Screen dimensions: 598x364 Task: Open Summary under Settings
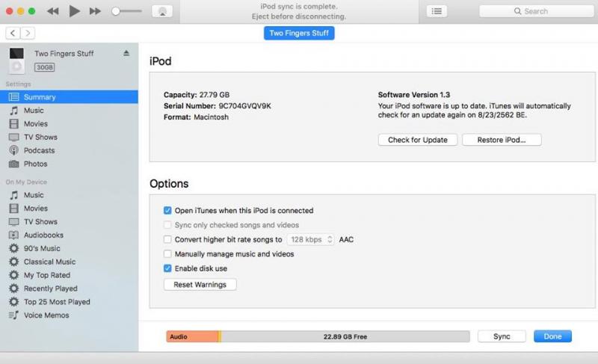[x=69, y=97]
